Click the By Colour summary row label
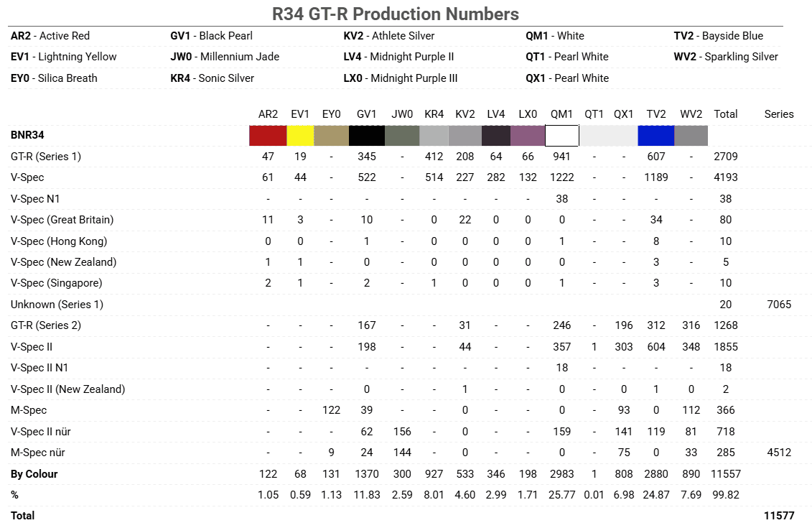The height and width of the screenshot is (528, 812). (x=34, y=474)
